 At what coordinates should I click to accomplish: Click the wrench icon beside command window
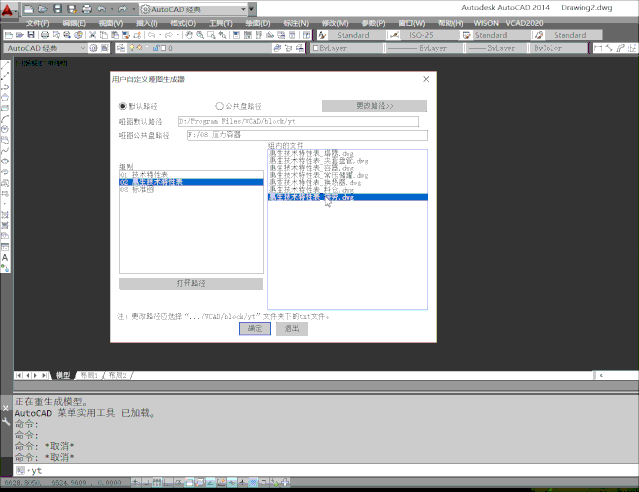click(6, 422)
